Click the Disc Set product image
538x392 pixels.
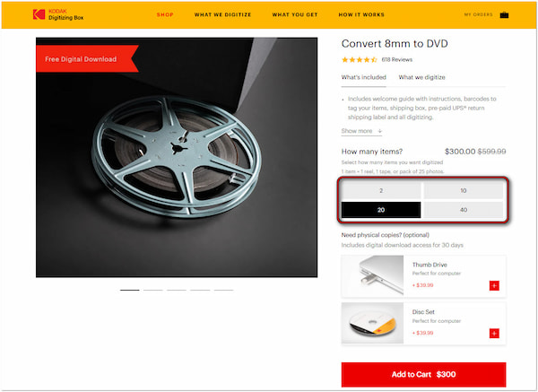coord(372,324)
